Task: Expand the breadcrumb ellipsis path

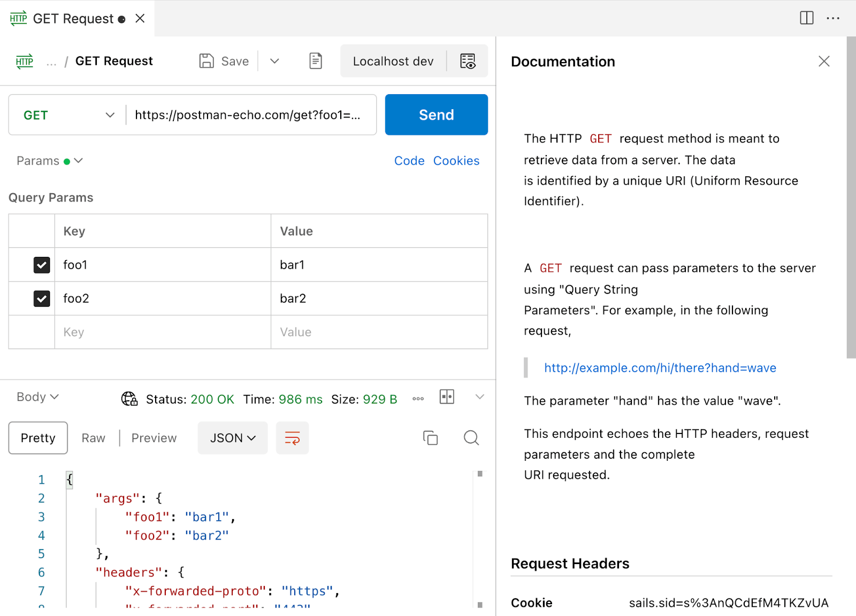Action: (x=51, y=62)
